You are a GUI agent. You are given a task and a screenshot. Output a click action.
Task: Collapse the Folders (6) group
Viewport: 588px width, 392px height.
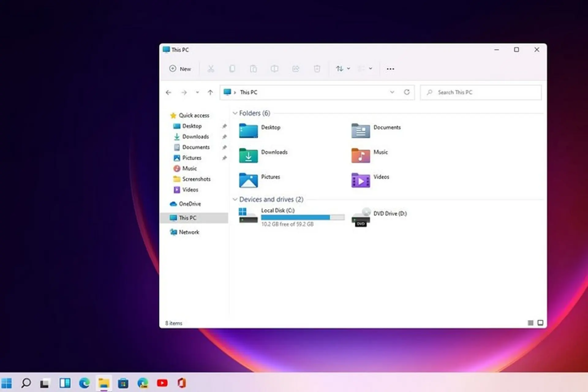pos(235,113)
